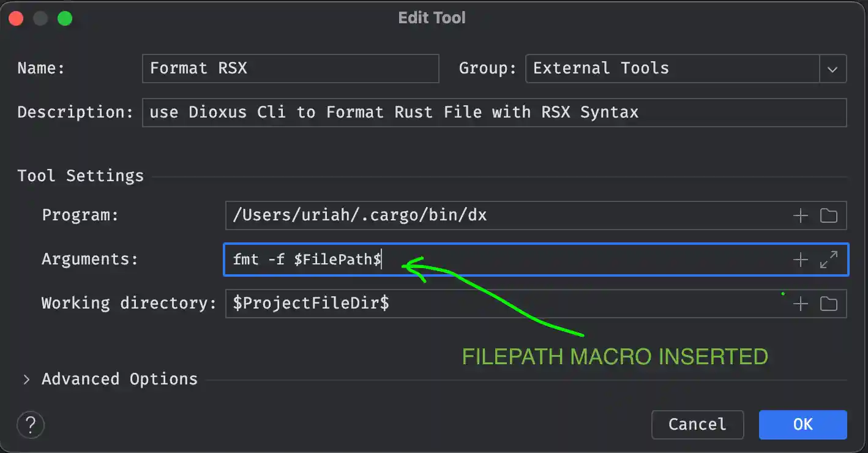The image size is (868, 453).
Task: Click the Edit Tool title bar
Action: tap(432, 18)
